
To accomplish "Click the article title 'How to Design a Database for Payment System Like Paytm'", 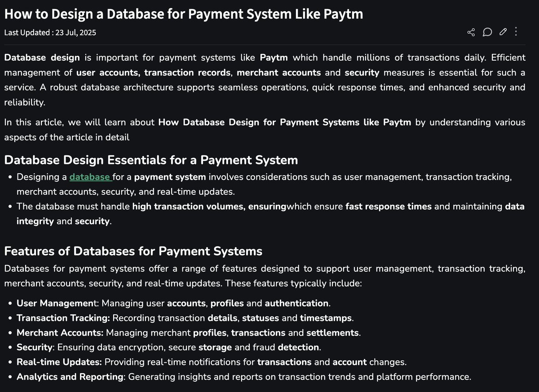I will point(184,14).
